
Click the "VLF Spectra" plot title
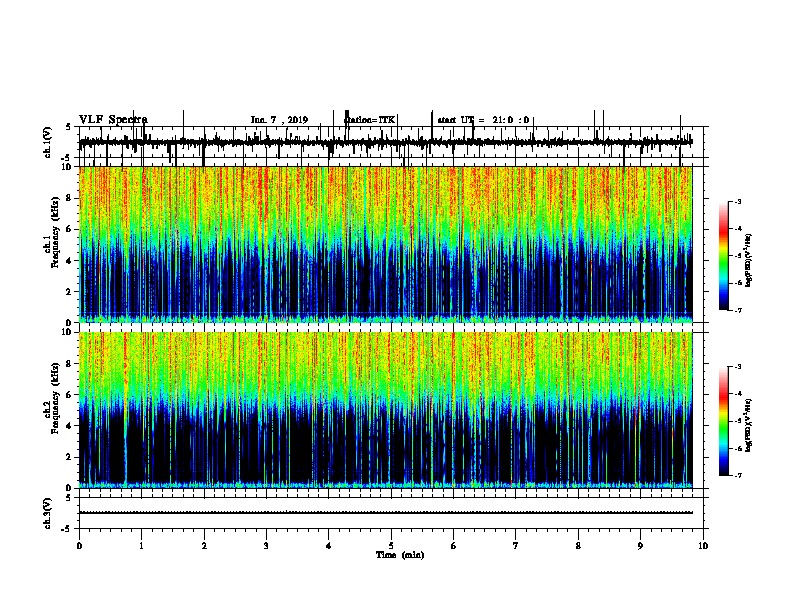[x=113, y=120]
